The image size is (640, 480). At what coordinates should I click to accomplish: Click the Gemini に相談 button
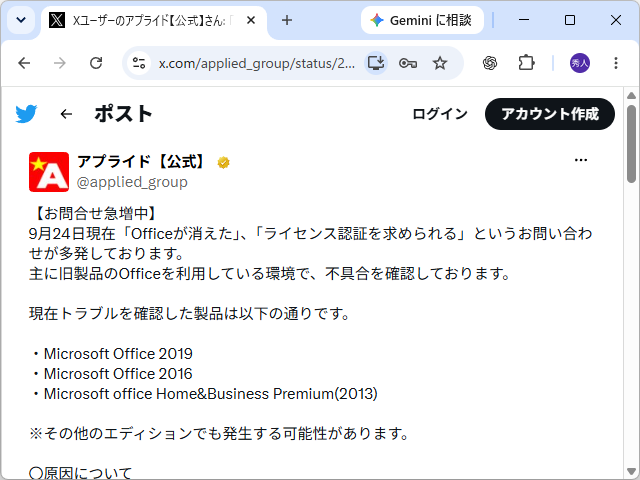422,20
